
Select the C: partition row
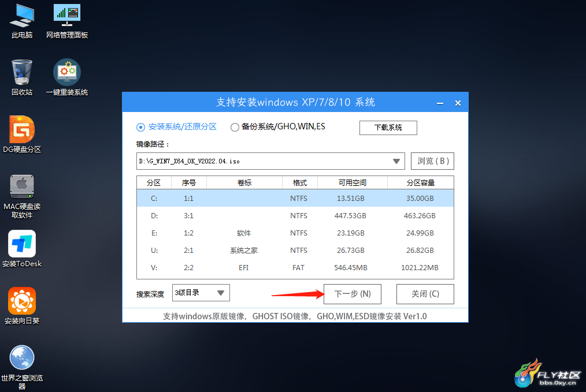(x=295, y=198)
